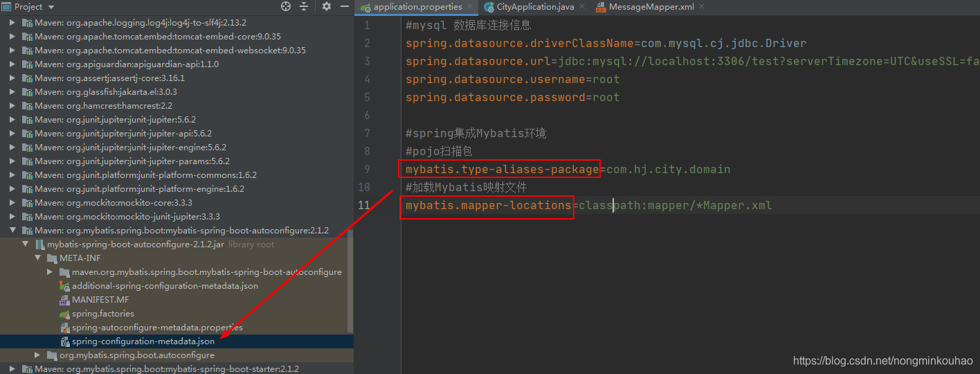Click the MANIFEST.MF file icon
This screenshot has height=374, width=980.
click(64, 299)
